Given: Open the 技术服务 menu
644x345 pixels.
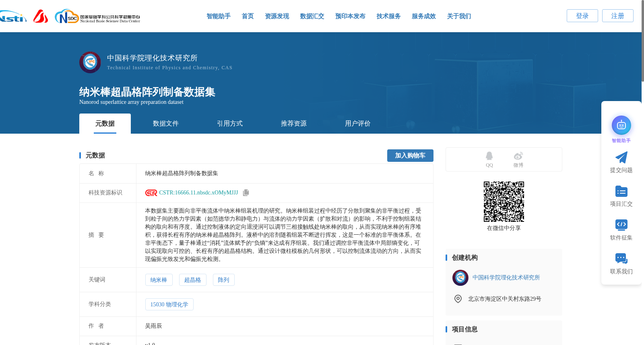Looking at the screenshot, I should (x=388, y=16).
